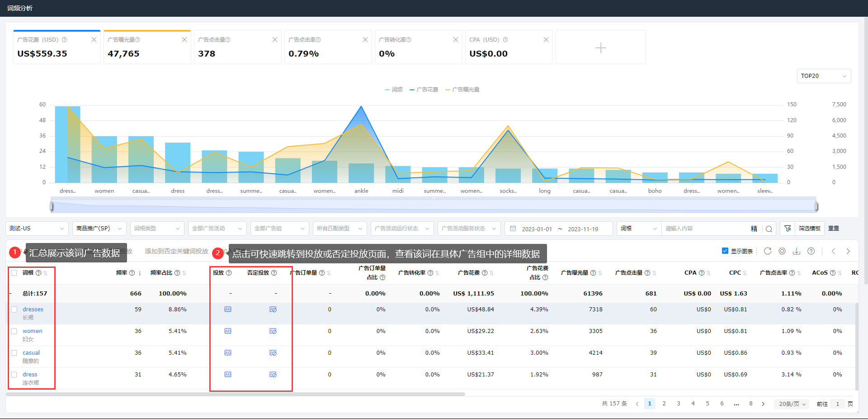Click the search magnifier icon
This screenshot has width=868, height=419.
tap(769, 229)
